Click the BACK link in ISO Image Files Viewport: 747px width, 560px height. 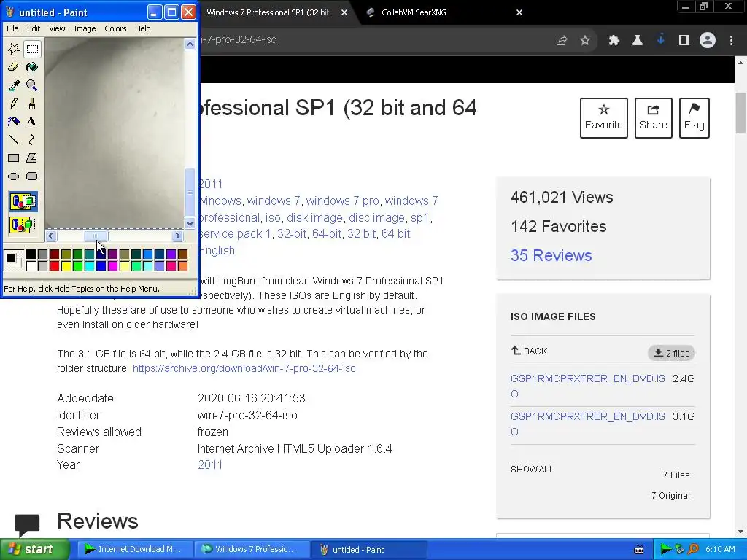tap(530, 351)
